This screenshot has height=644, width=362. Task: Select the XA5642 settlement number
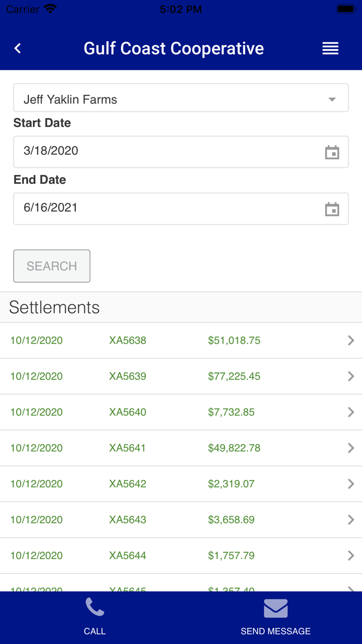(128, 484)
